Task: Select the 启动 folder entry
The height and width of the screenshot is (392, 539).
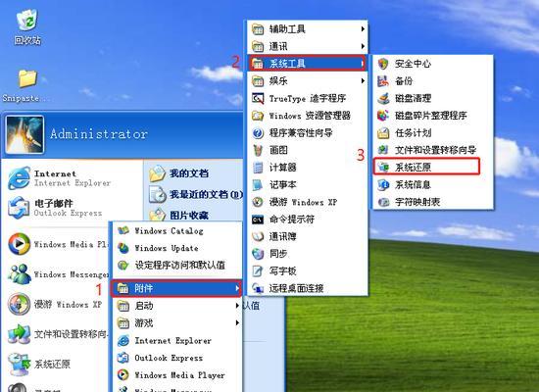Action: pyautogui.click(x=177, y=306)
